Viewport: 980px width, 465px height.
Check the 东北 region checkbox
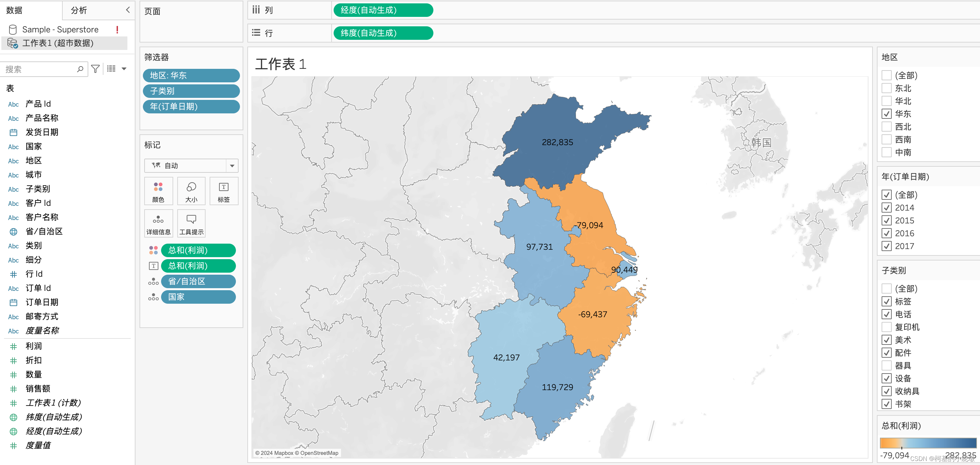point(886,88)
